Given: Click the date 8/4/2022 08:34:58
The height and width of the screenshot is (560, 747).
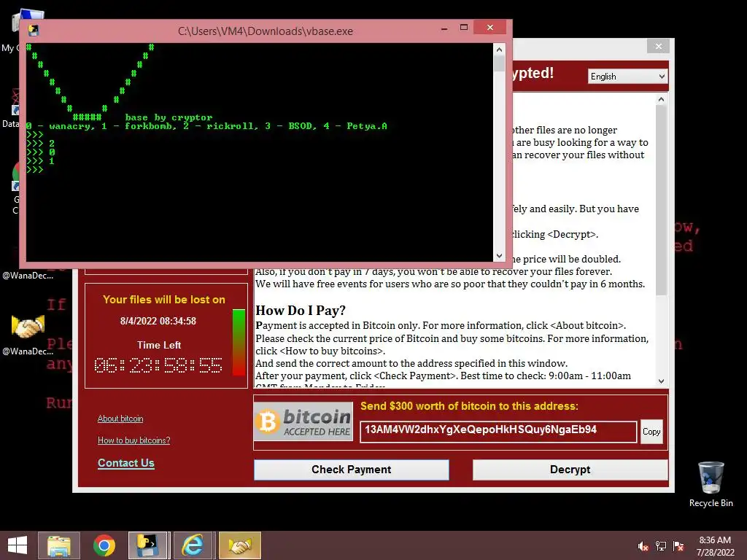Looking at the screenshot, I should click(x=158, y=321).
